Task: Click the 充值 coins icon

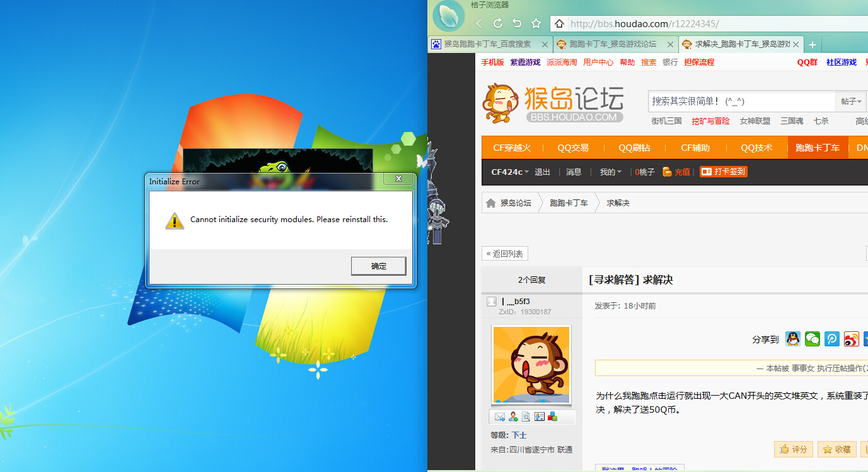Action: click(x=667, y=172)
